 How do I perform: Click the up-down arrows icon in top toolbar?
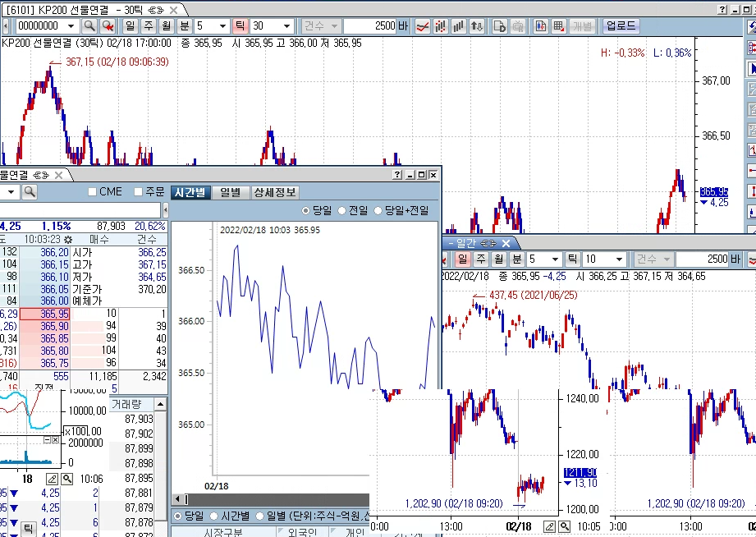tap(477, 26)
